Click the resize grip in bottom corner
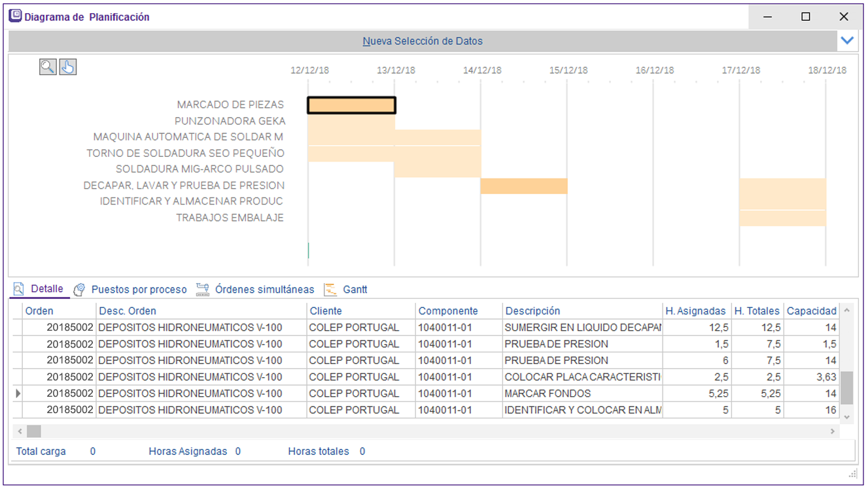Screen dimensions: 868x487 (852, 473)
